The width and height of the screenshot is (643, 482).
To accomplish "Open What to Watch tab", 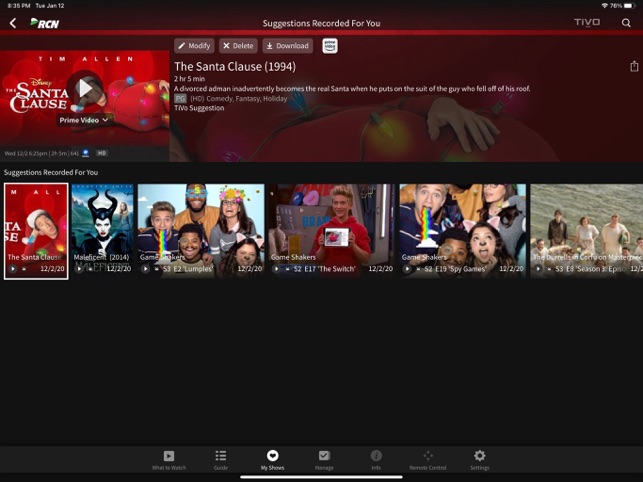I will pos(169,460).
